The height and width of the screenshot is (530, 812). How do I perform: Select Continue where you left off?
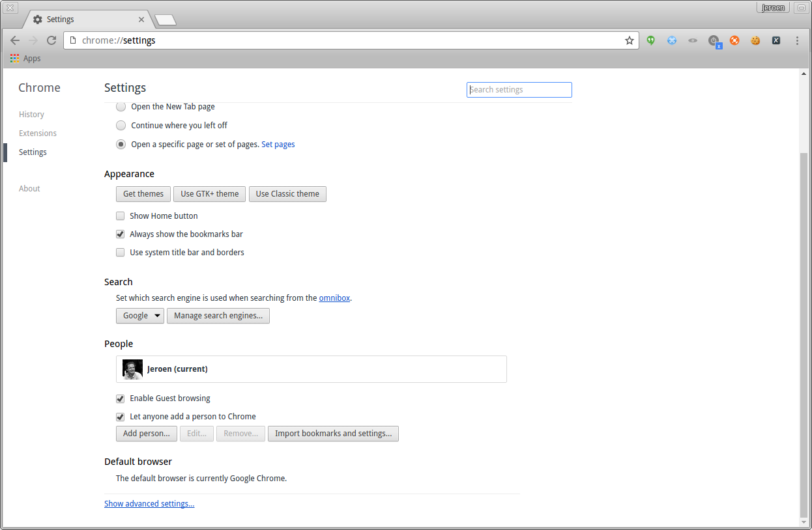pyautogui.click(x=121, y=126)
